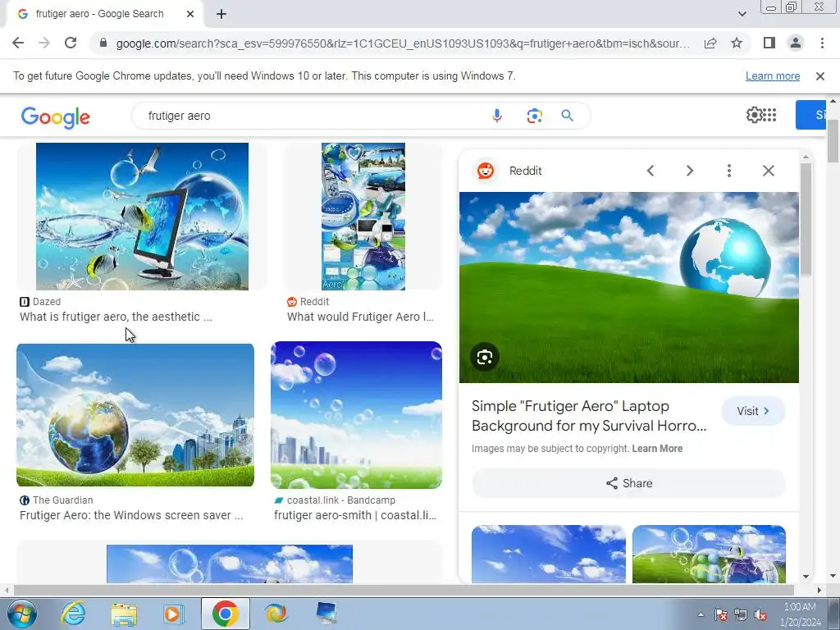Open "frutiger aero-smith | coastal.li..." link

[355, 515]
